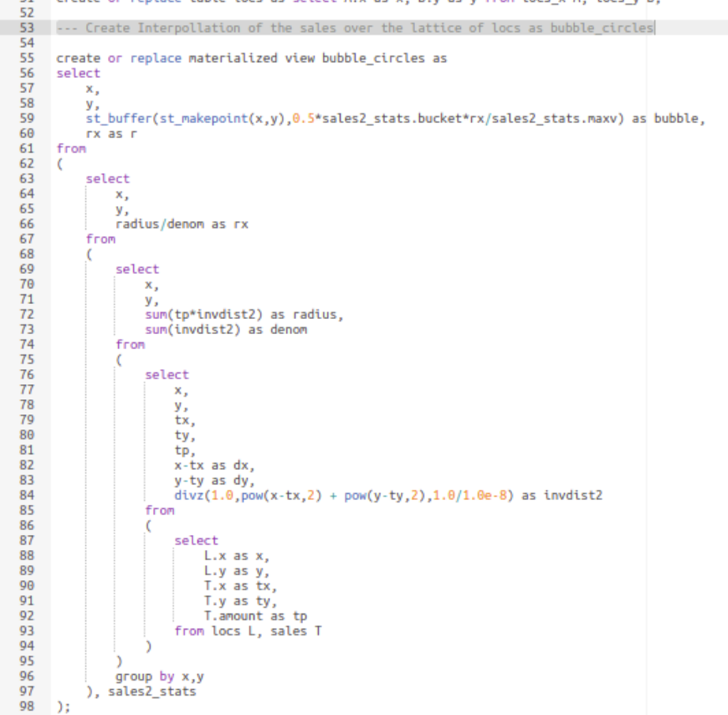Screen dimensions: 728x715
Task: Click line number 98 in the gutter
Action: tap(25, 706)
